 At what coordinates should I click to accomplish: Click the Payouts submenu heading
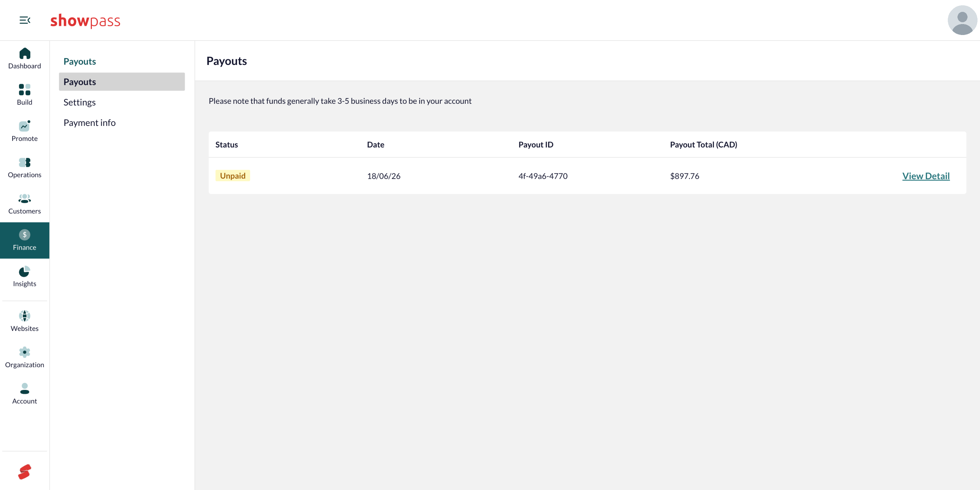[79, 61]
